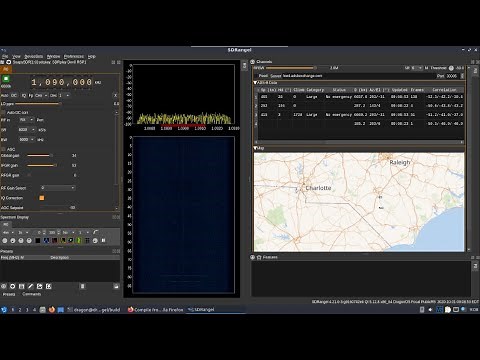This screenshot has width=480, height=360.
Task: Start acquisition with the green button
Action: pyautogui.click(x=6, y=79)
